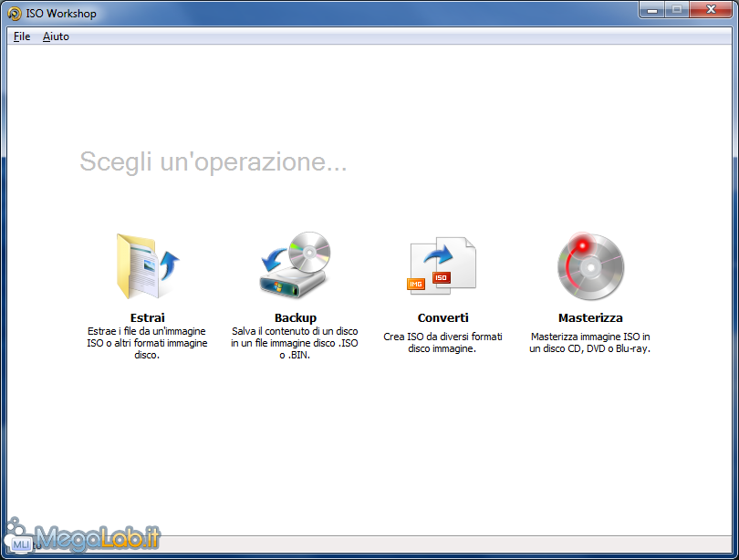This screenshot has width=739, height=560.
Task: Open the Estrai folder extraction icon
Action: 148,266
